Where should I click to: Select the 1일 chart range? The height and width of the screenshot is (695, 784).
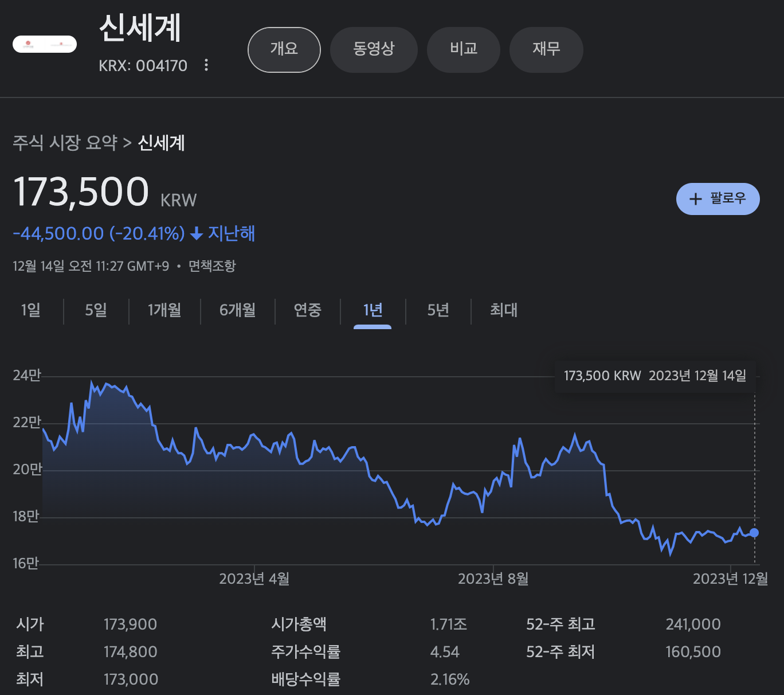click(31, 310)
